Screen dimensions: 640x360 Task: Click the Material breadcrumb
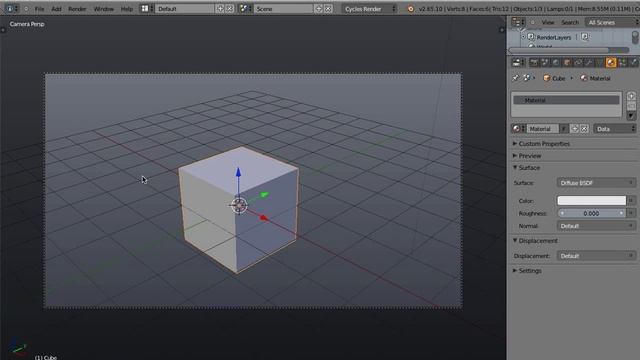tap(596, 78)
